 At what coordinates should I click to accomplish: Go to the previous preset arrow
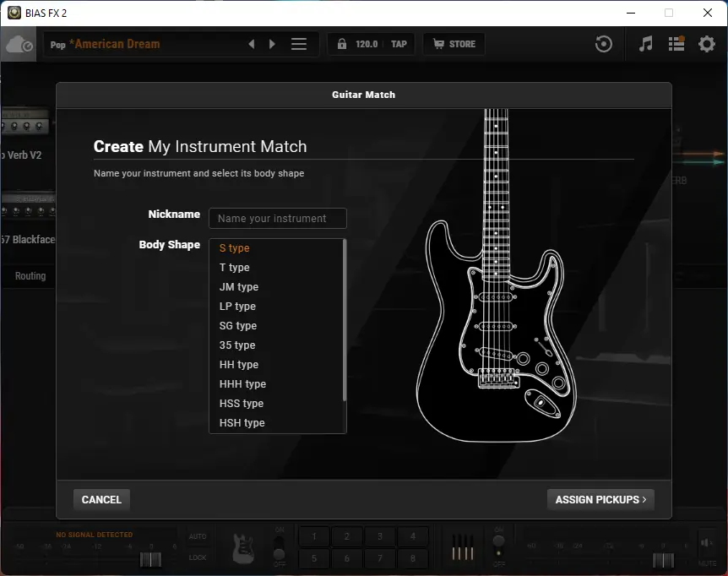pyautogui.click(x=252, y=44)
